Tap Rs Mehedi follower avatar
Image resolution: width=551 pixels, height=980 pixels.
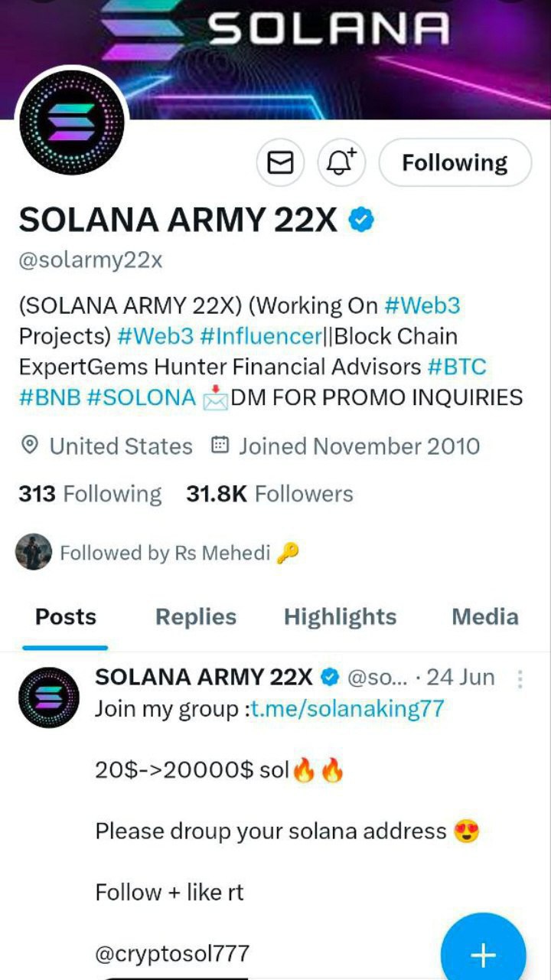click(34, 552)
